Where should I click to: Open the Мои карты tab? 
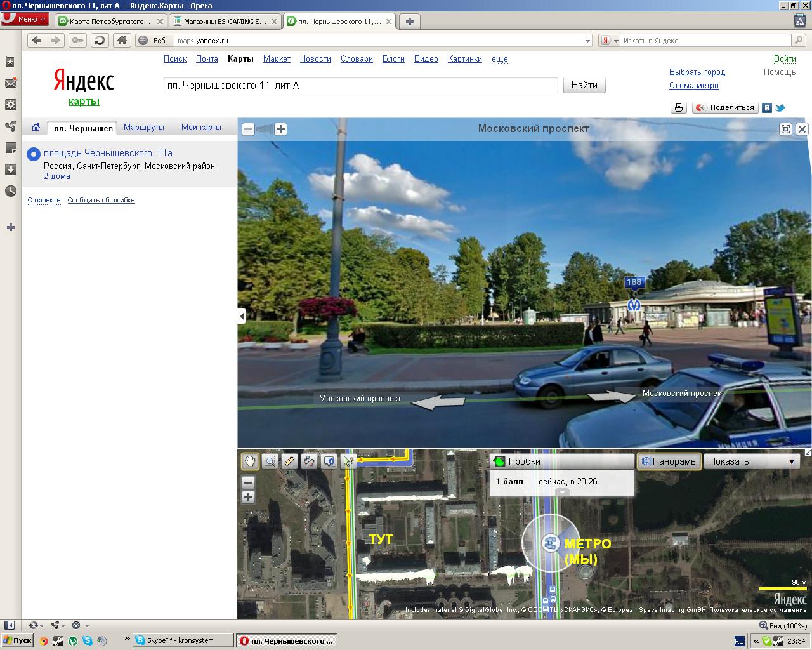click(x=201, y=127)
